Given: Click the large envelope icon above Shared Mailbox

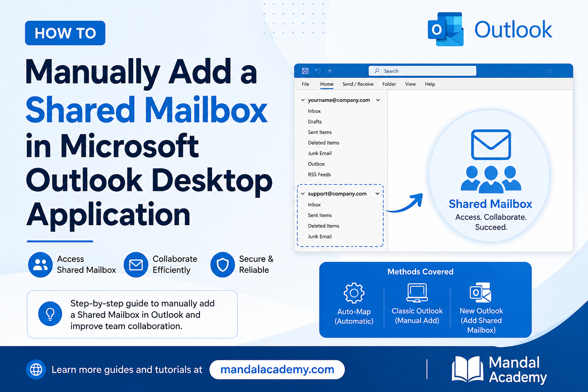Looking at the screenshot, I should pyautogui.click(x=491, y=144).
